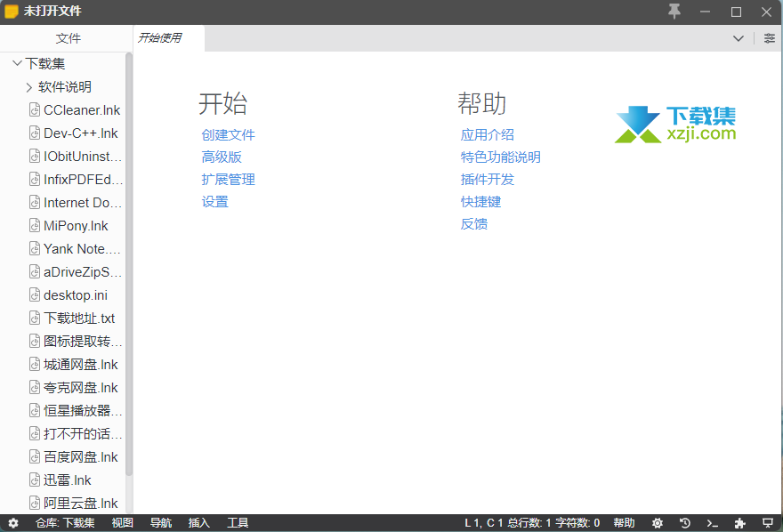Open editor control settings sliders icon
The image size is (783, 532).
(x=769, y=38)
